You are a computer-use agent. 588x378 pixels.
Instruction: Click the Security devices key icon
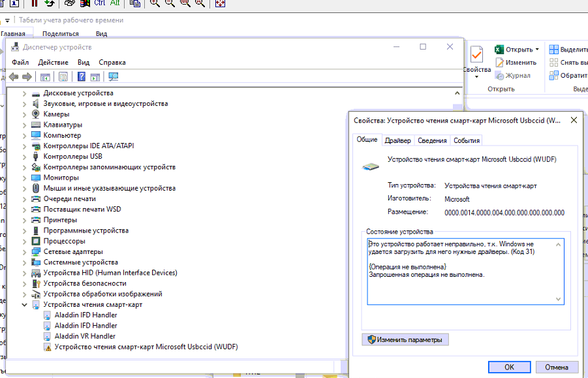(36, 283)
